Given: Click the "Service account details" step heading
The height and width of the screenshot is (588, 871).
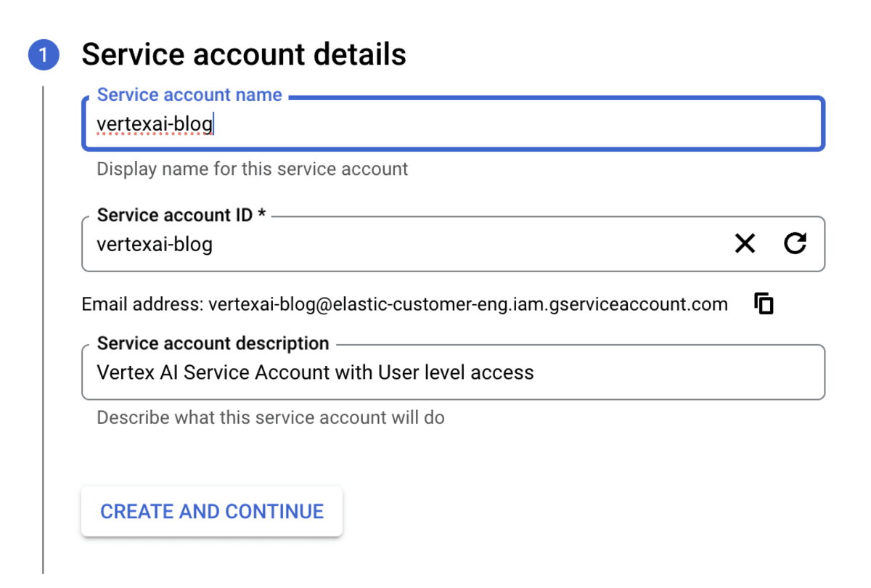Looking at the screenshot, I should pyautogui.click(x=244, y=55).
